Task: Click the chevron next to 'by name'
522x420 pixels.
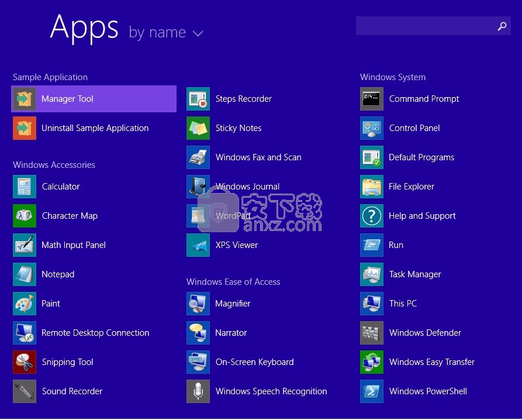Action: (198, 33)
